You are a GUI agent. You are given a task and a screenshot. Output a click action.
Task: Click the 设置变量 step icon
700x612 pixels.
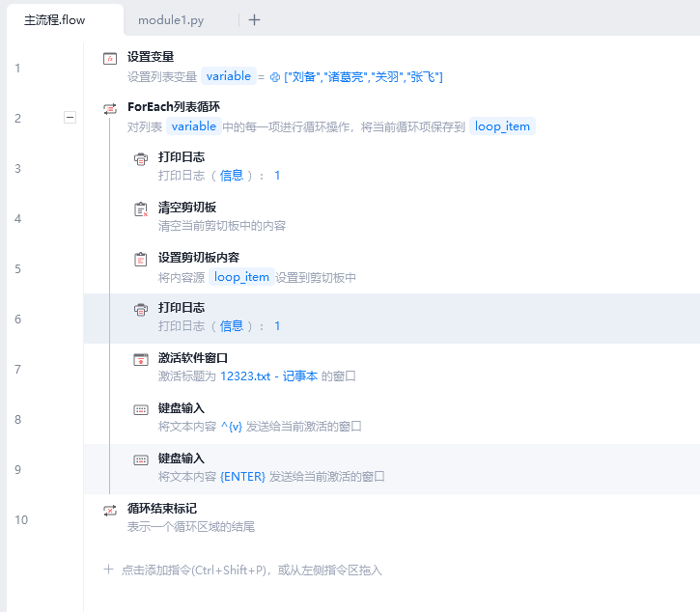[110, 59]
